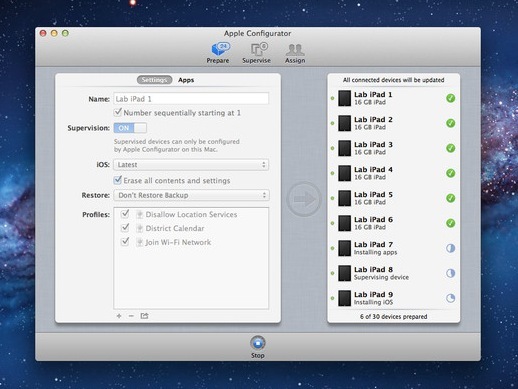Viewport: 518px width, 389px height.
Task: Select Lab iPad 1 device icon
Action: coord(345,98)
